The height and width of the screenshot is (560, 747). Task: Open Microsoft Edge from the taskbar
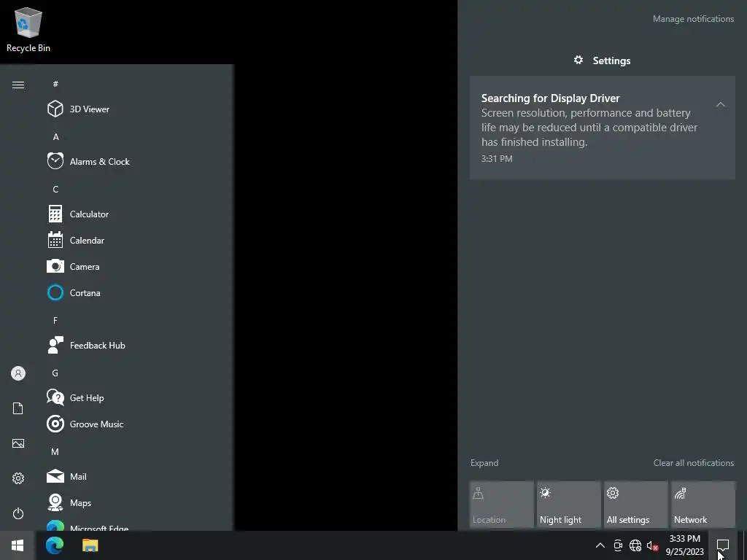tap(55, 545)
